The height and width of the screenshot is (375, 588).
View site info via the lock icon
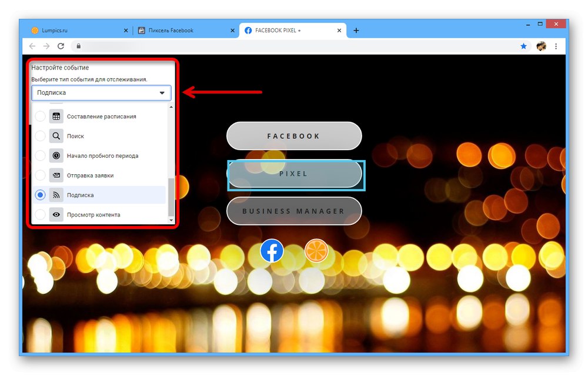(x=78, y=46)
